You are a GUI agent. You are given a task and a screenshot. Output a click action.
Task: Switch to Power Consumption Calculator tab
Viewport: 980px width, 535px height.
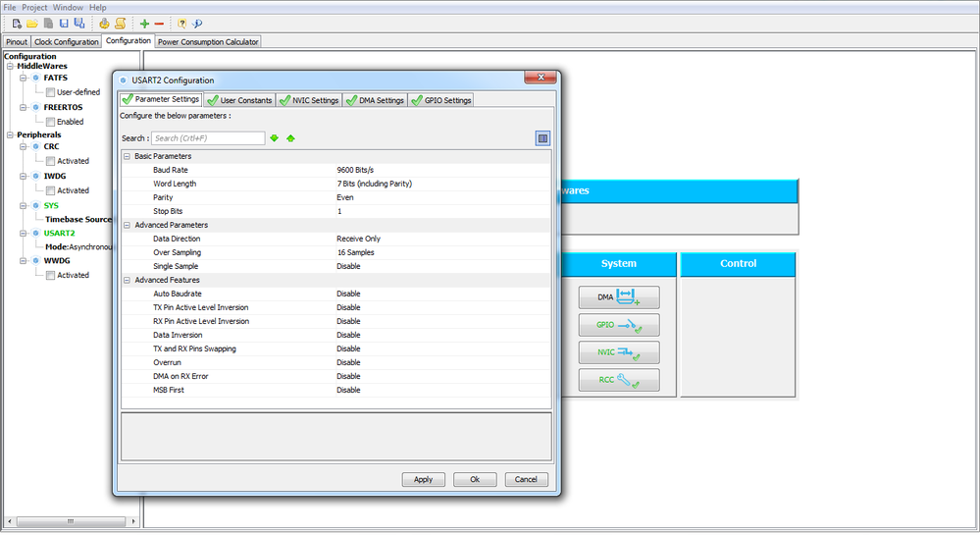[208, 42]
